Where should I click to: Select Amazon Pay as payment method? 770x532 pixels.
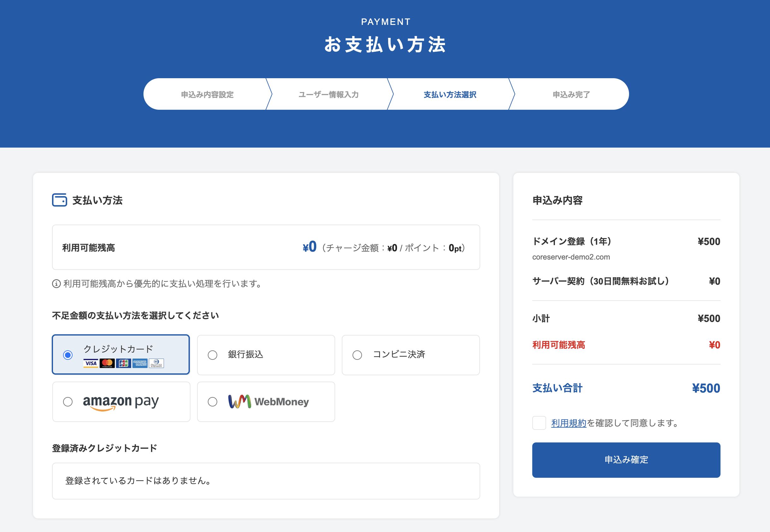click(x=68, y=402)
